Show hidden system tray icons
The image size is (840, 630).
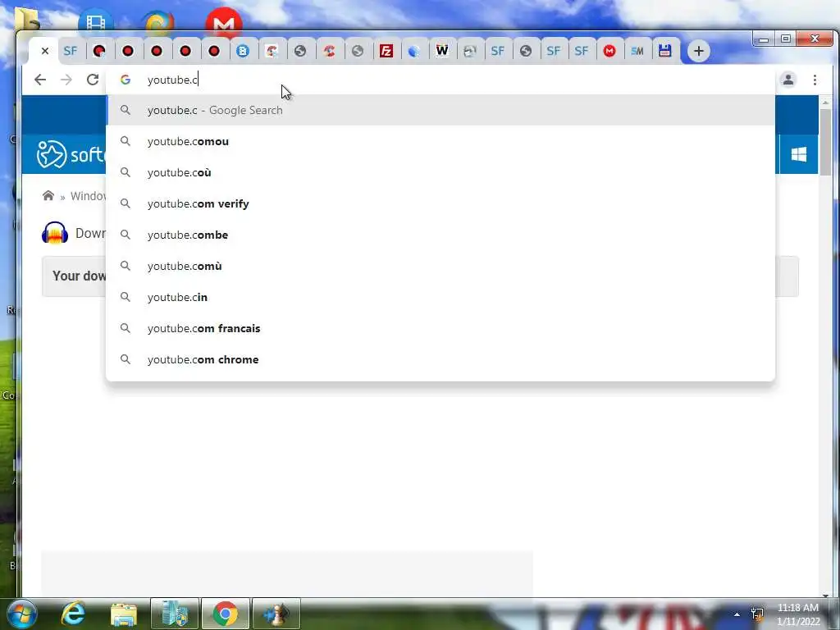click(x=737, y=614)
